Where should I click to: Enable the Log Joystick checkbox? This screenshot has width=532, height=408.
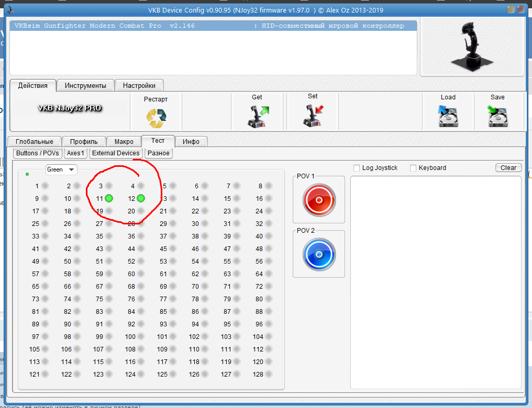[x=357, y=168]
